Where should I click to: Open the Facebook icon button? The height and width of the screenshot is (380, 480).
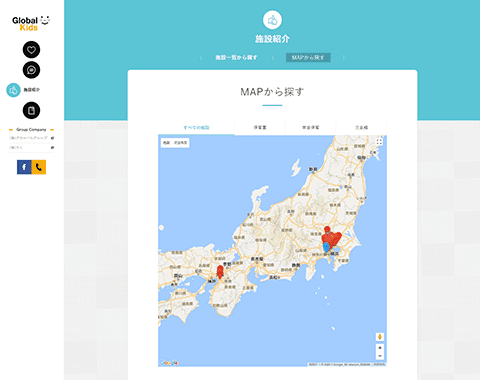click(24, 167)
